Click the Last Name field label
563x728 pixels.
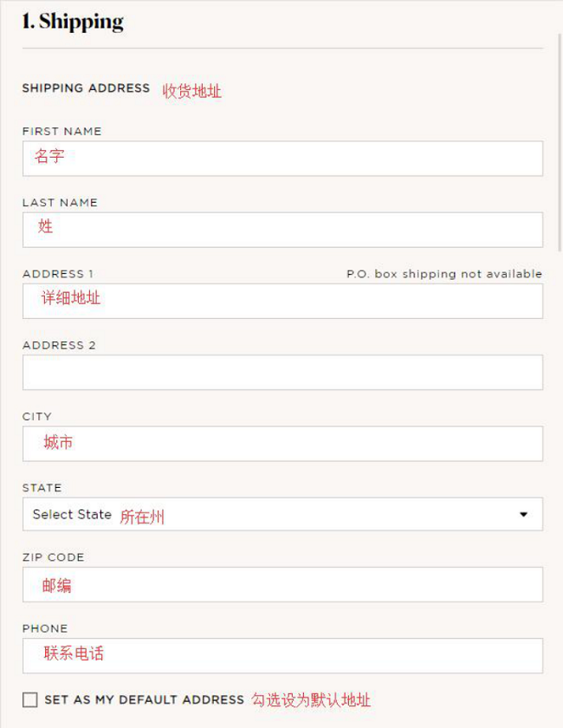pos(60,203)
